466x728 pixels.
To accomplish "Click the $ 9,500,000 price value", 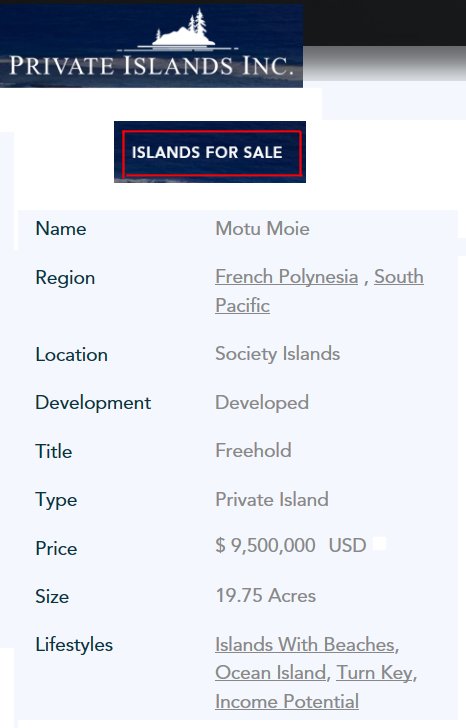I will (265, 545).
